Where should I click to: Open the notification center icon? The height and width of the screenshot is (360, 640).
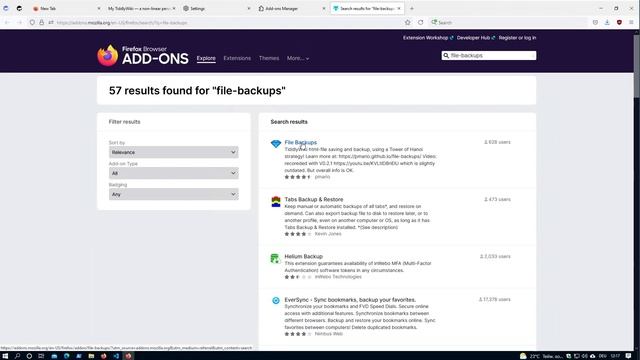(629, 356)
